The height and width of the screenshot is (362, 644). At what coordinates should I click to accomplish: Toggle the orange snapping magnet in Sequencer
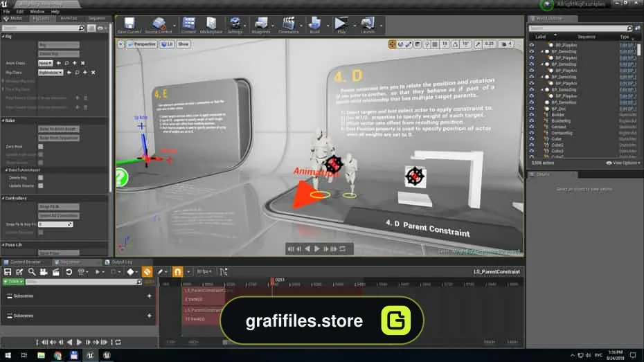point(177,272)
